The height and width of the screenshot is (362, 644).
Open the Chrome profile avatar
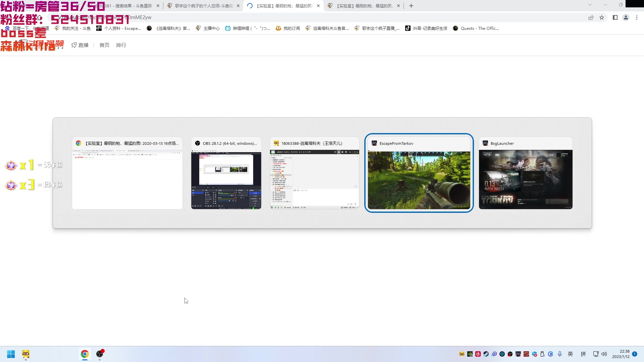626,17
